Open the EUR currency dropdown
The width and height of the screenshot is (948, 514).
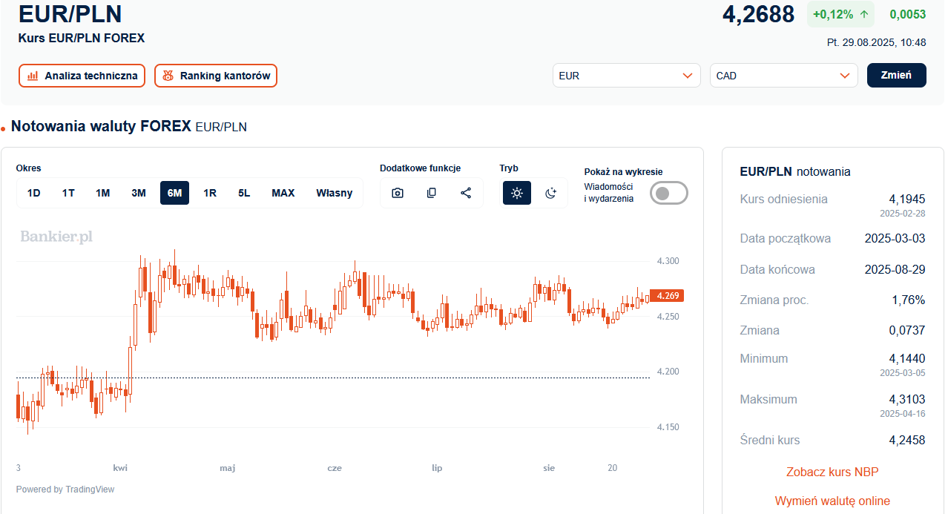pyautogui.click(x=626, y=76)
